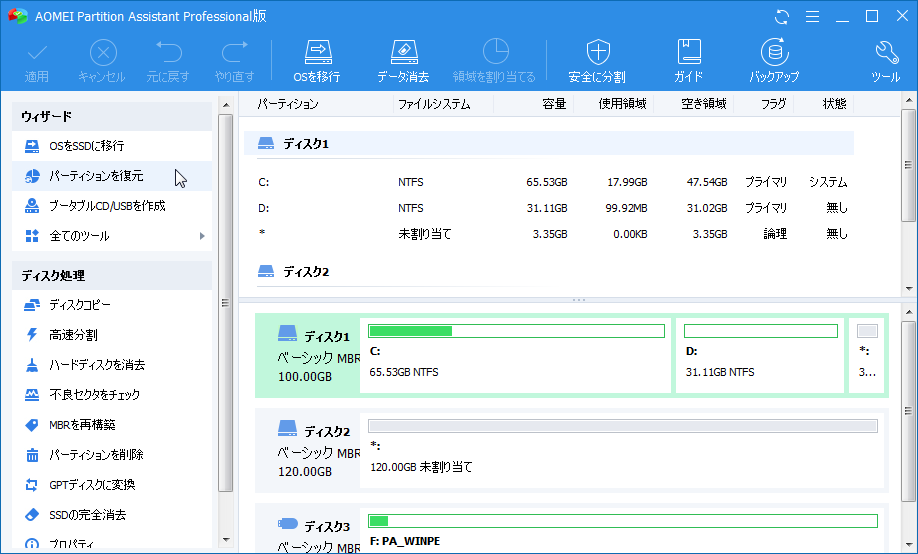Image resolution: width=918 pixels, height=554 pixels.
Task: Select the ディスク1 group row in list
Action: click(549, 143)
